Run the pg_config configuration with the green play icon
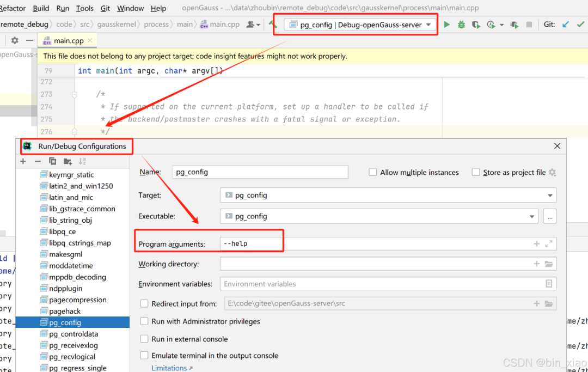 (x=446, y=25)
